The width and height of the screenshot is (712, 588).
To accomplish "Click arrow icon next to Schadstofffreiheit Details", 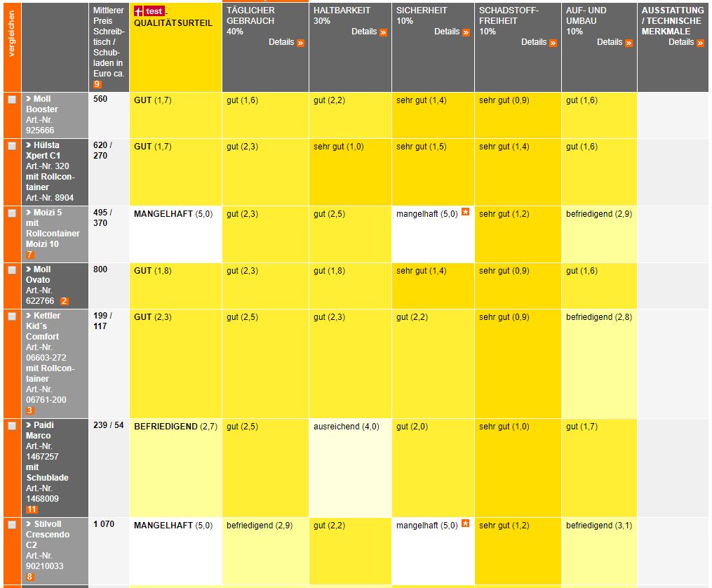I will pos(553,43).
